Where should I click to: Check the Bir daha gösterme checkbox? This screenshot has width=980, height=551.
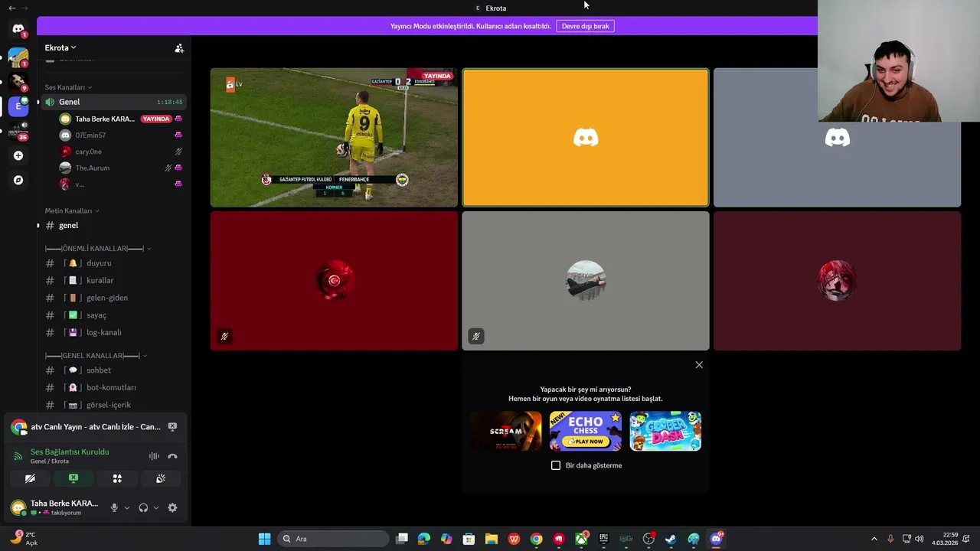click(x=556, y=465)
